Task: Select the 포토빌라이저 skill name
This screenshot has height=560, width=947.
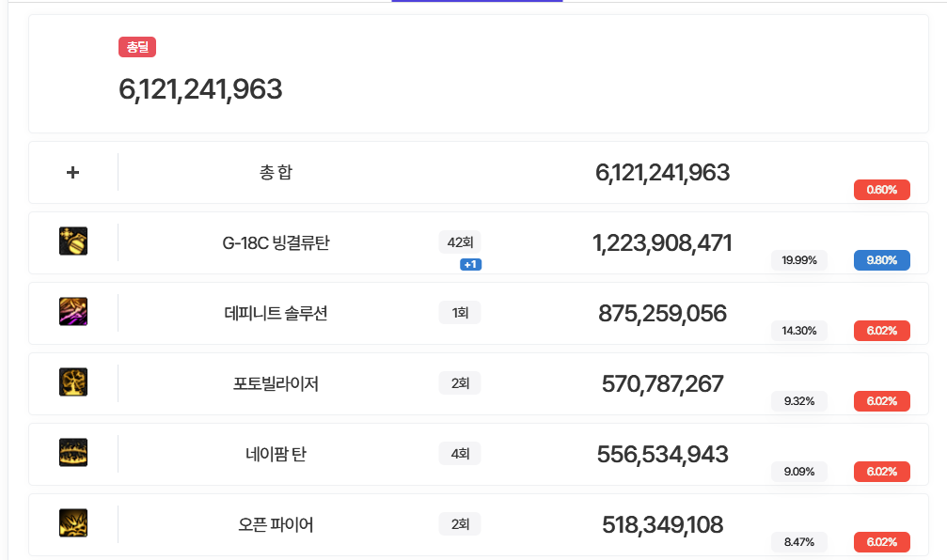Action: 276,383
